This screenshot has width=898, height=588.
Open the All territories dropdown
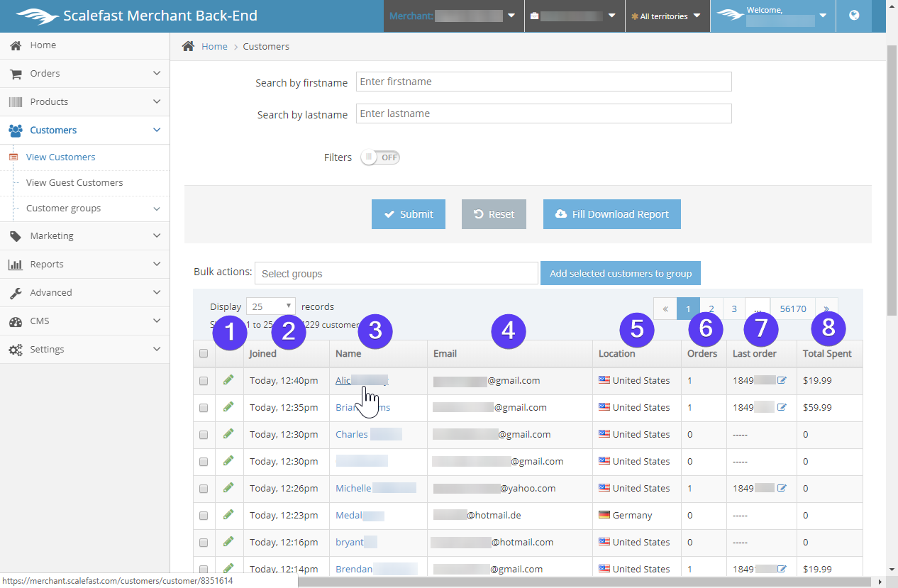(667, 16)
